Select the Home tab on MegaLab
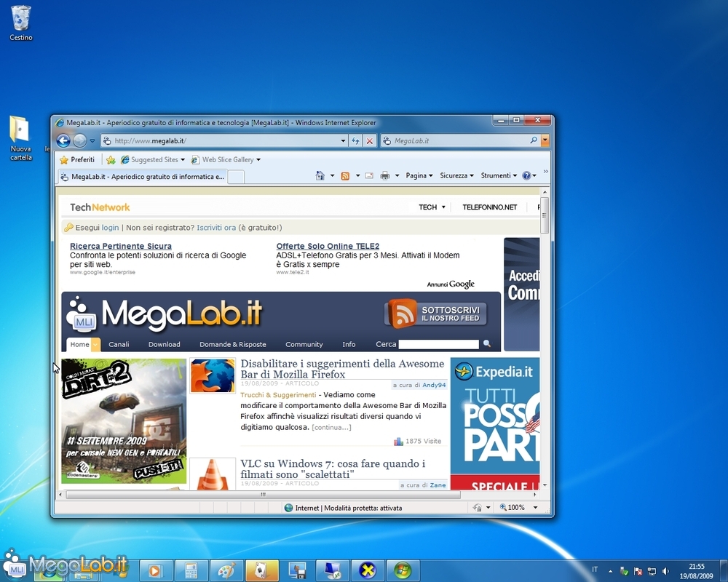Screen dimensions: 728x582 (x=79, y=344)
